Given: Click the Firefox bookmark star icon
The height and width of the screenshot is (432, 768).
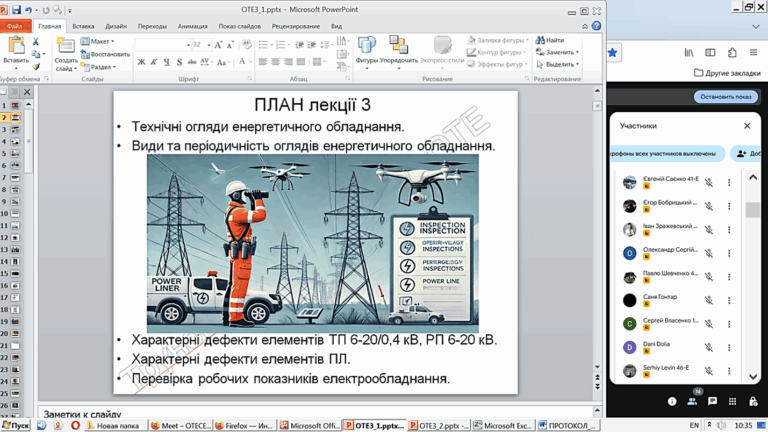Looking at the screenshot, I should click(612, 53).
